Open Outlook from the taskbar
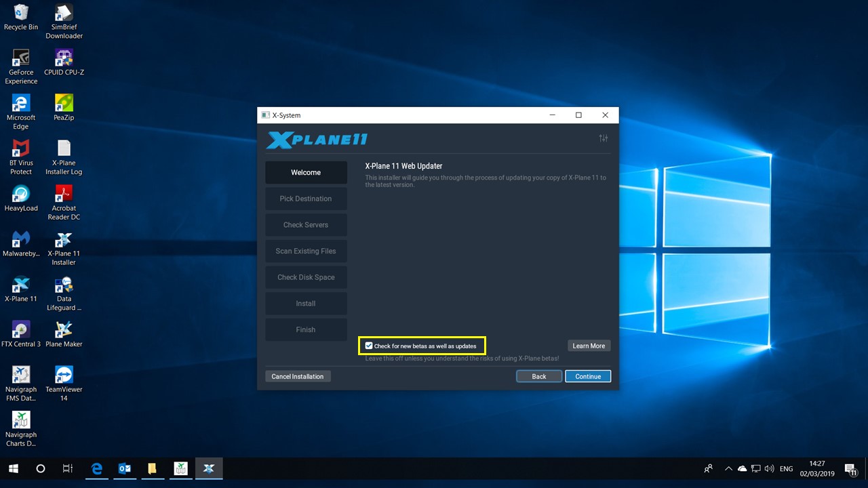This screenshot has height=488, width=868. pos(125,468)
